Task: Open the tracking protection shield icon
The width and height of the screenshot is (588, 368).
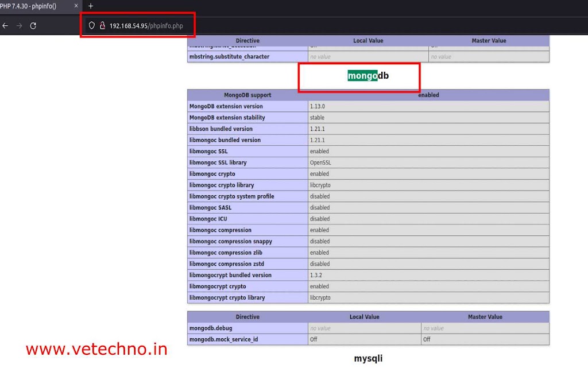Action: point(91,26)
